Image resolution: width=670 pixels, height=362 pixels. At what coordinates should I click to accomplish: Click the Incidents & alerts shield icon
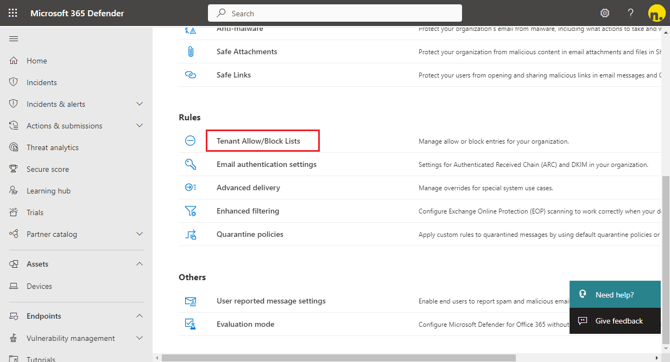pos(14,103)
